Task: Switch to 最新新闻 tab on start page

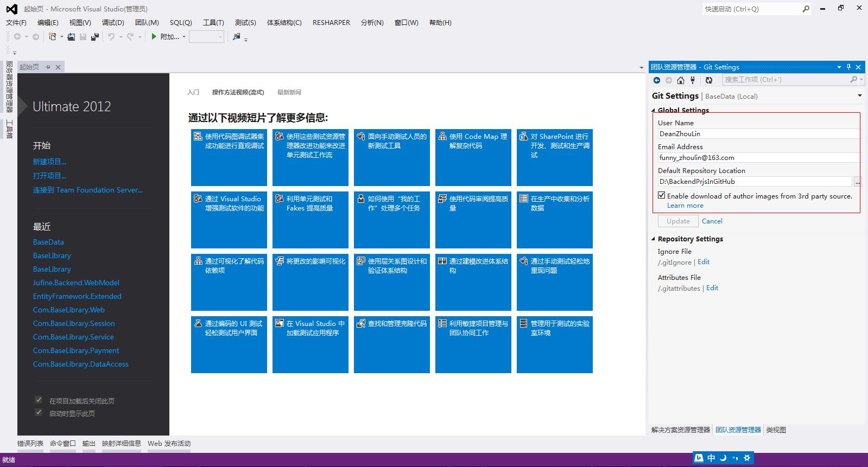Action: pyautogui.click(x=289, y=92)
